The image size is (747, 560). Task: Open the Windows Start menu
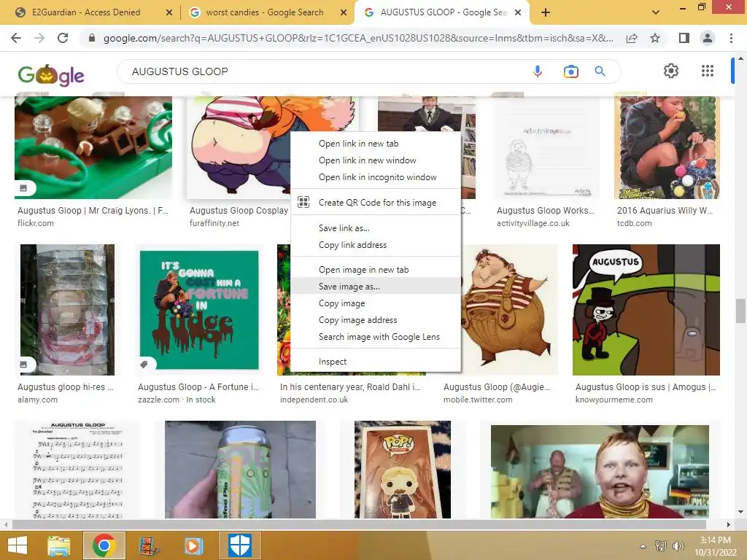pyautogui.click(x=18, y=545)
